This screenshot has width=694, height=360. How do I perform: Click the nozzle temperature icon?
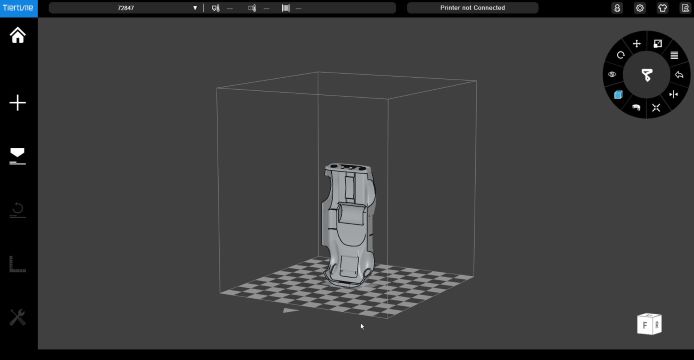coord(216,8)
